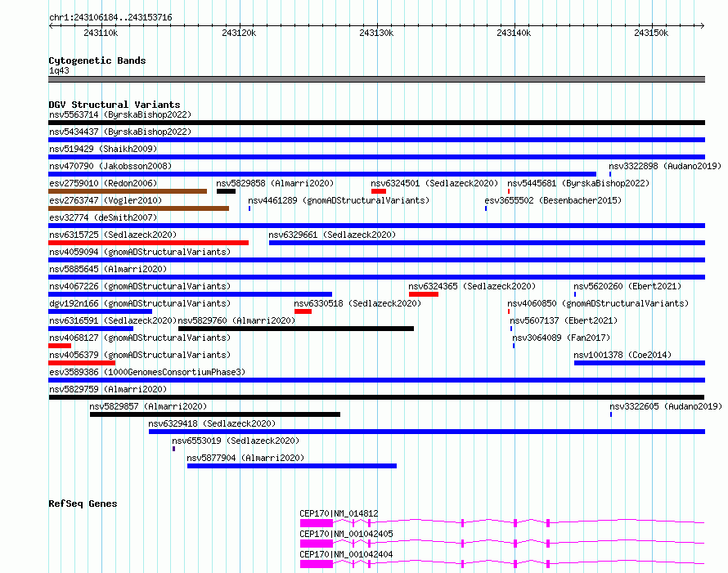
Task: Click nsv4059094 (gnomADStructuralVariants) label
Action: coord(140,252)
